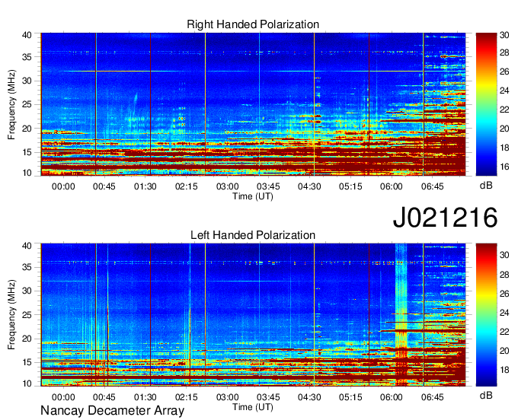
Task: Click 00:00 time tick under Right Handed plot
Action: click(x=63, y=186)
